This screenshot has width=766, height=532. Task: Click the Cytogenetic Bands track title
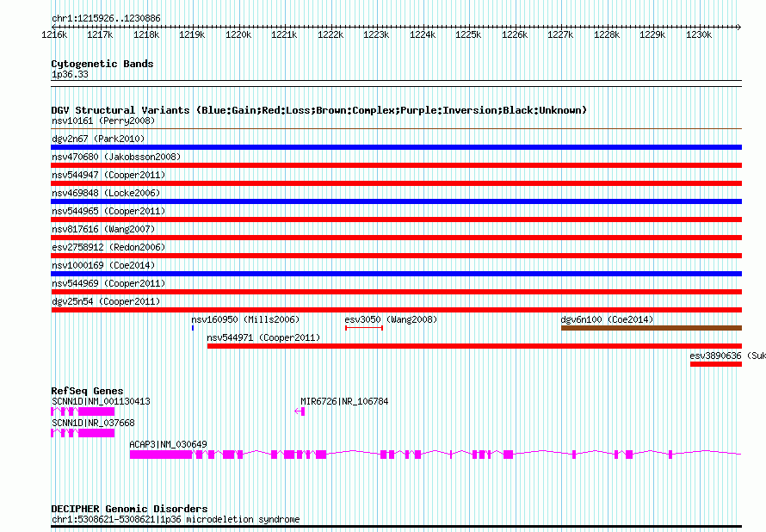[x=102, y=64]
